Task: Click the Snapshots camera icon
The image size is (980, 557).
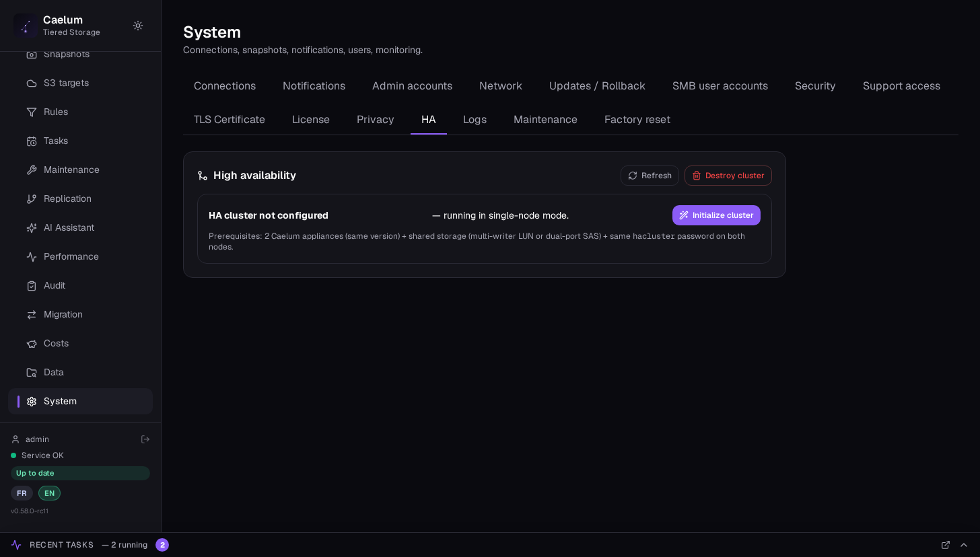Action: (32, 54)
